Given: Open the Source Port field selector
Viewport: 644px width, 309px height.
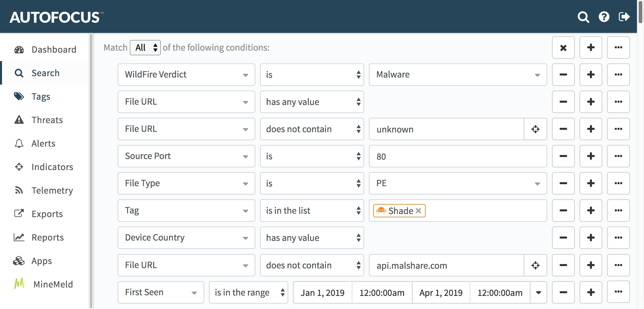Looking at the screenshot, I should click(x=186, y=156).
